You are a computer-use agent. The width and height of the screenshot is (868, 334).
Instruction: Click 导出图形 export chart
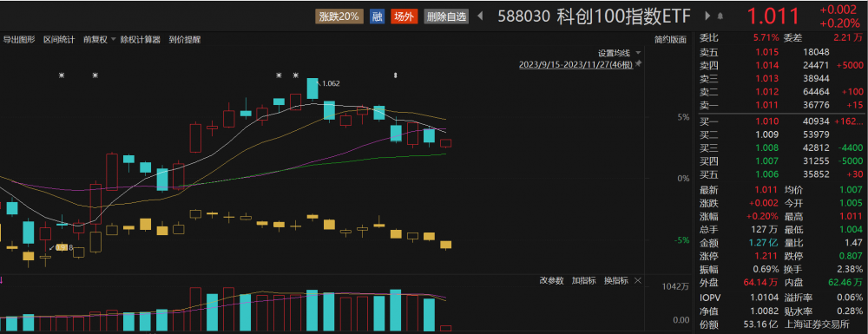tap(19, 39)
